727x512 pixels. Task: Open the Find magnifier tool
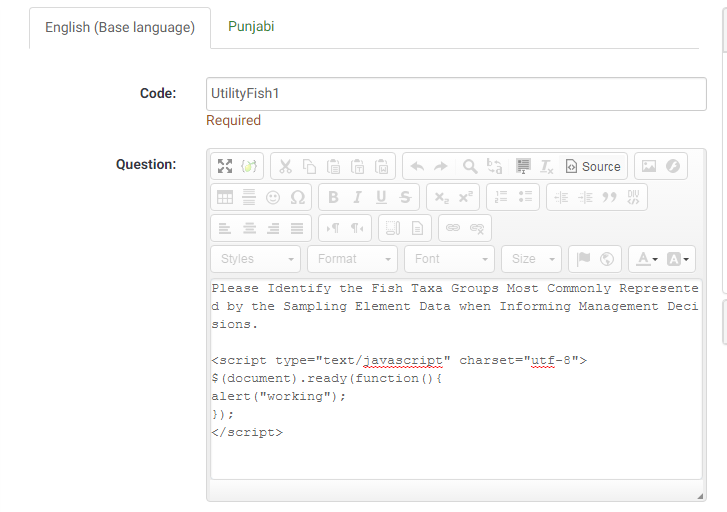pos(469,167)
